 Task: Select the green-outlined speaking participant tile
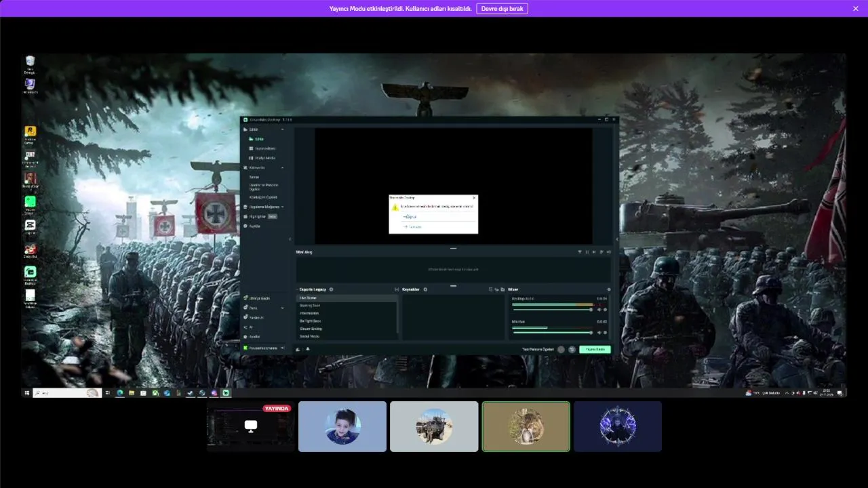[526, 426]
